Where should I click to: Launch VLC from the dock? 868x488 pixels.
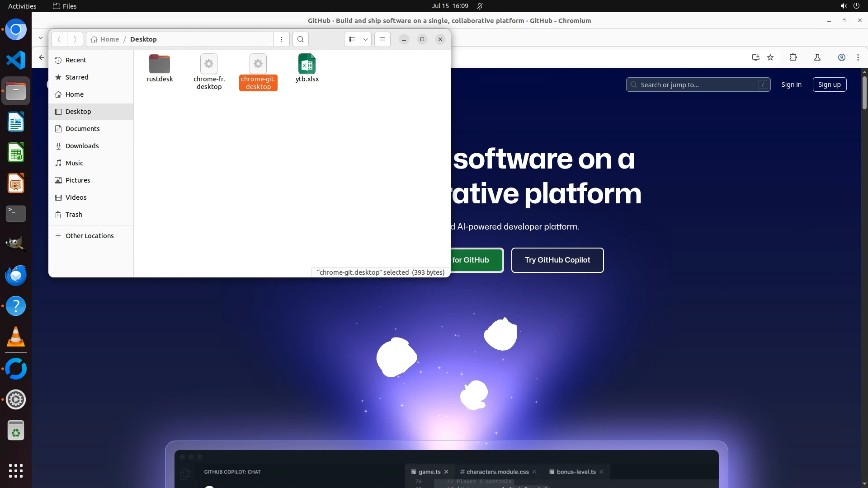click(16, 337)
